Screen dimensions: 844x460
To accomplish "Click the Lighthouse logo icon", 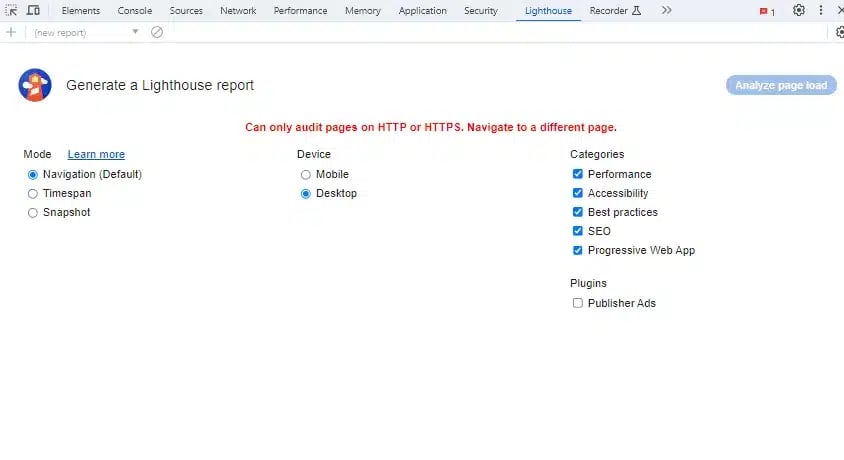I will coord(35,85).
